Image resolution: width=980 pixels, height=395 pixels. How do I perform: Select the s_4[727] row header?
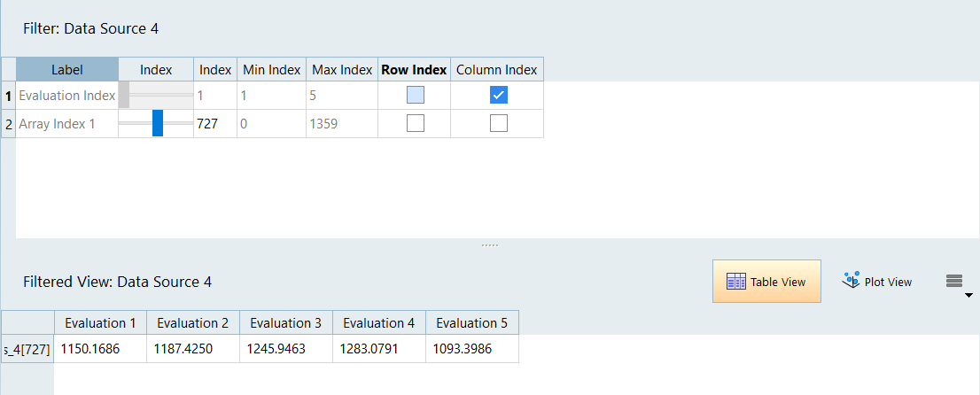click(27, 349)
